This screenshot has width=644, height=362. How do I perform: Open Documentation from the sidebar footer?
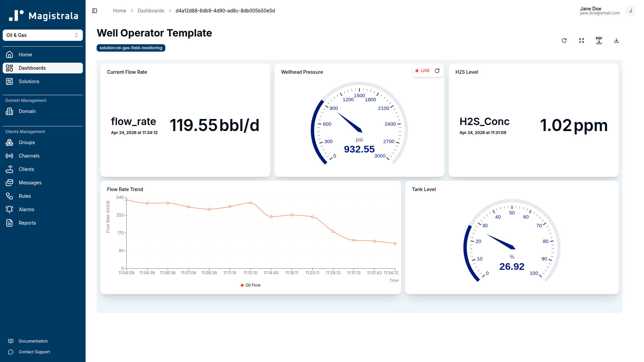(33, 341)
